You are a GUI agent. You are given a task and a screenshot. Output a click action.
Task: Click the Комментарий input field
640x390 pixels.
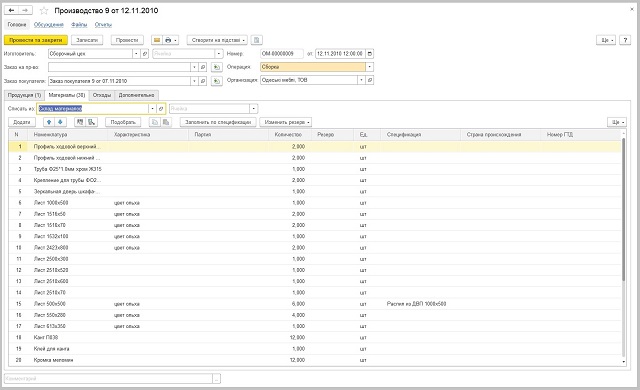108,379
